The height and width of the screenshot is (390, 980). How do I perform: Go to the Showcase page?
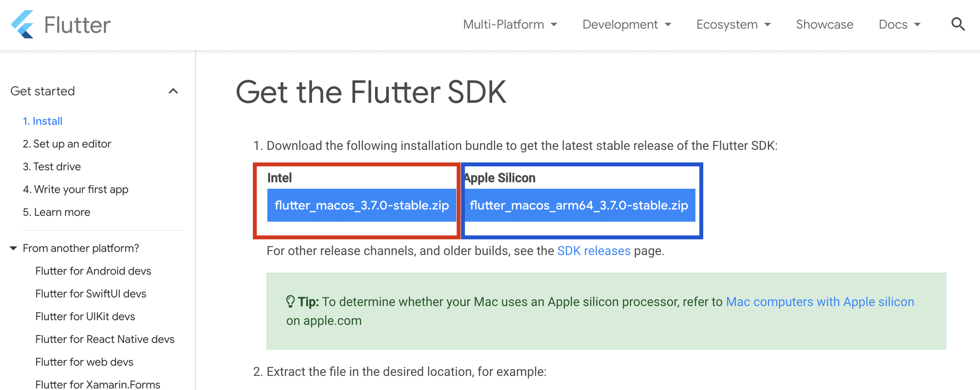pyautogui.click(x=824, y=24)
